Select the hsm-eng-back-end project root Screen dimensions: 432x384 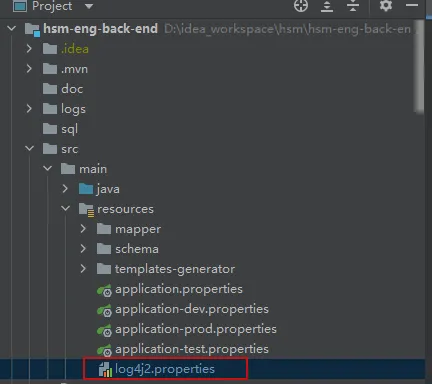point(100,29)
